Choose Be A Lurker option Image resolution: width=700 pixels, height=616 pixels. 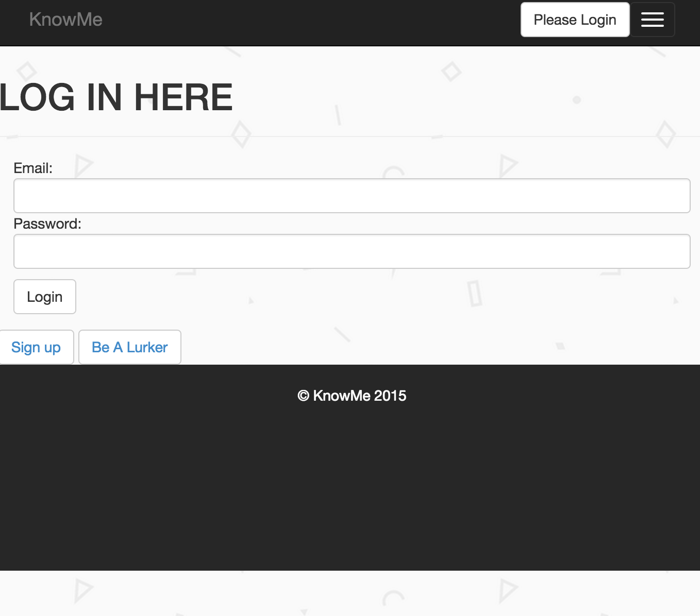(129, 347)
